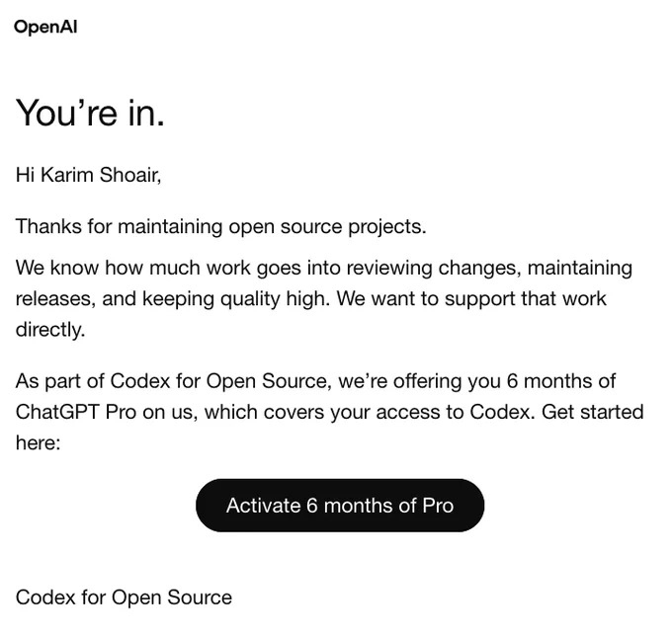This screenshot has width=672, height=637.
Task: Activate 6 months of Pro button
Action: point(340,506)
